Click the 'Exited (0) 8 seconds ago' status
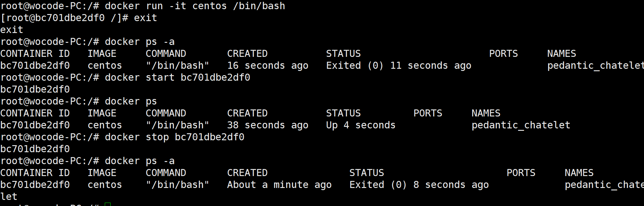644x206 pixels. 419,185
